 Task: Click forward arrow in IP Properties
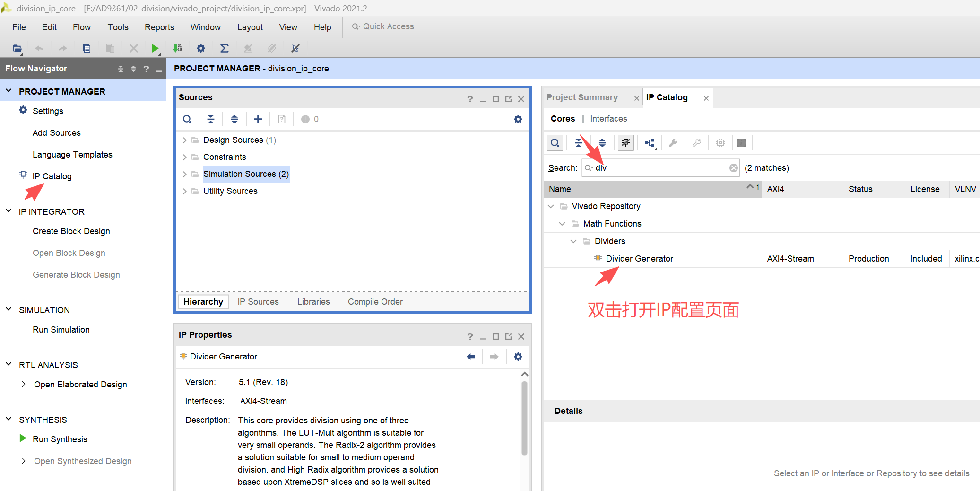(494, 357)
